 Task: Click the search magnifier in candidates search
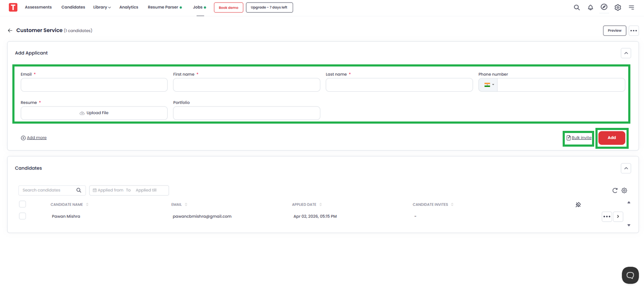pyautogui.click(x=79, y=190)
